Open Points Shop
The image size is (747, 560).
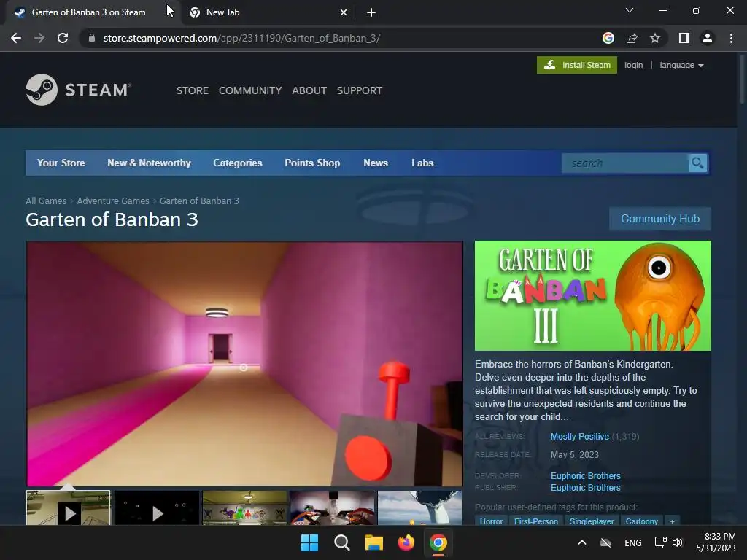(312, 163)
